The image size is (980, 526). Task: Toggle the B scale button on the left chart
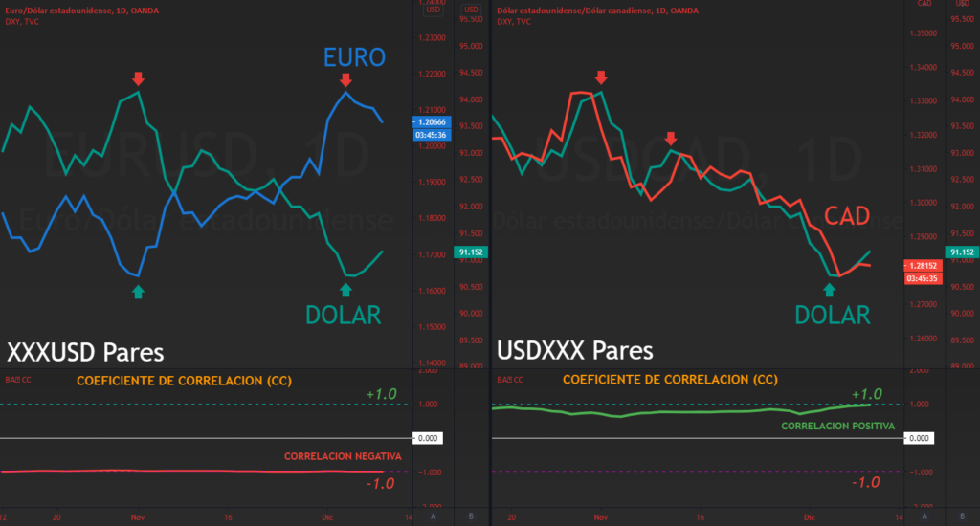click(x=471, y=516)
